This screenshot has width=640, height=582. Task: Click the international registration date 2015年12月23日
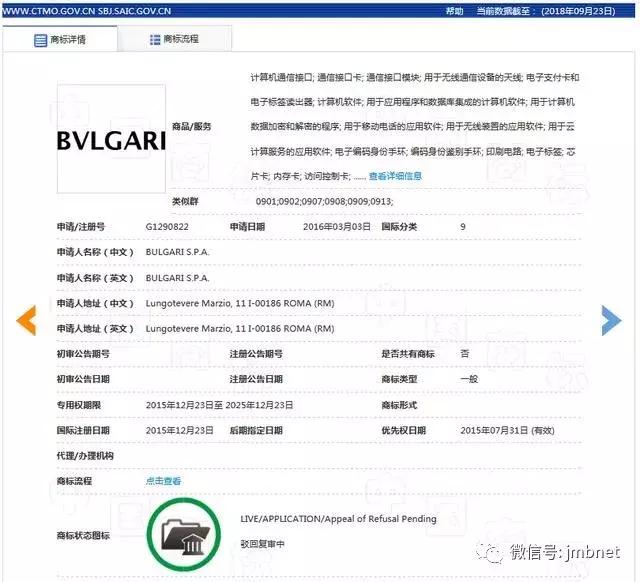point(180,430)
